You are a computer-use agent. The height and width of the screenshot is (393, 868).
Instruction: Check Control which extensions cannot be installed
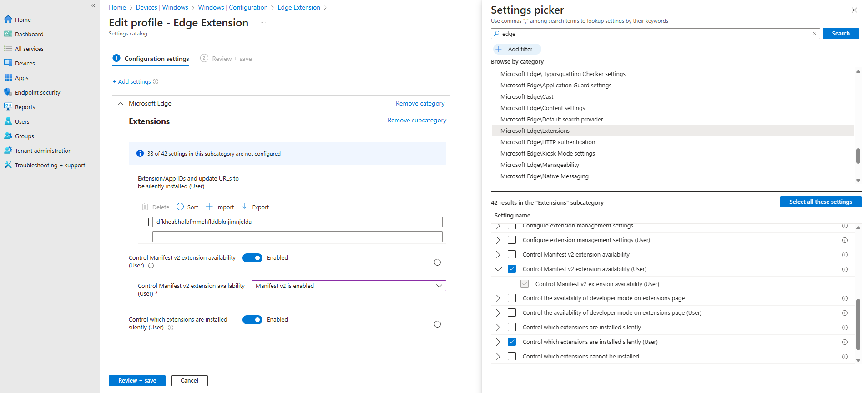(512, 356)
